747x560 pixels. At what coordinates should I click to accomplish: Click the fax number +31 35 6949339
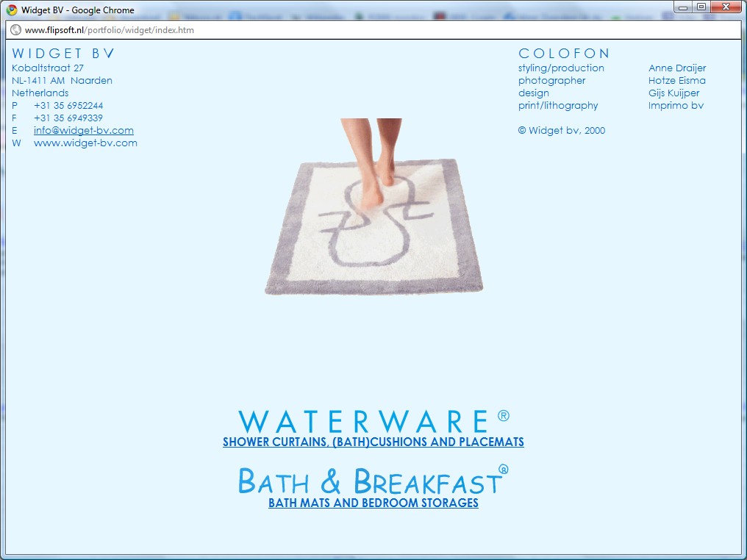tap(68, 118)
